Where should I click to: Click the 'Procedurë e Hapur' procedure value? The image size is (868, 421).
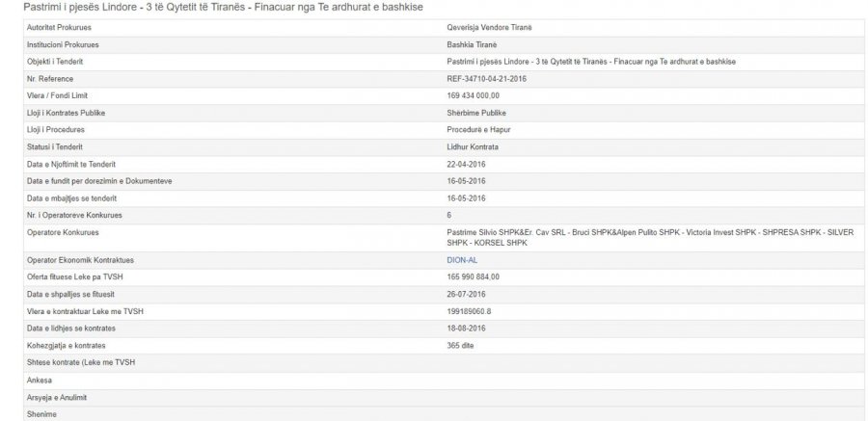467,129
